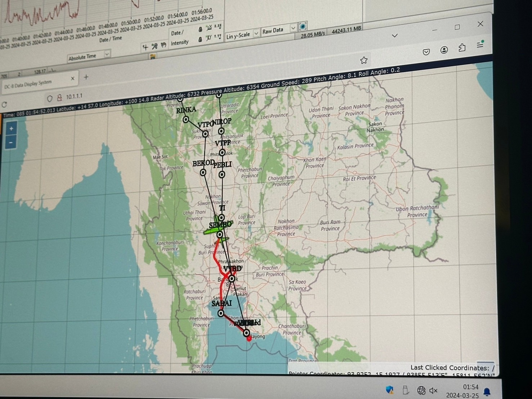The image size is (532, 399).
Task: Click the Save to Pocket icon
Action: click(426, 52)
